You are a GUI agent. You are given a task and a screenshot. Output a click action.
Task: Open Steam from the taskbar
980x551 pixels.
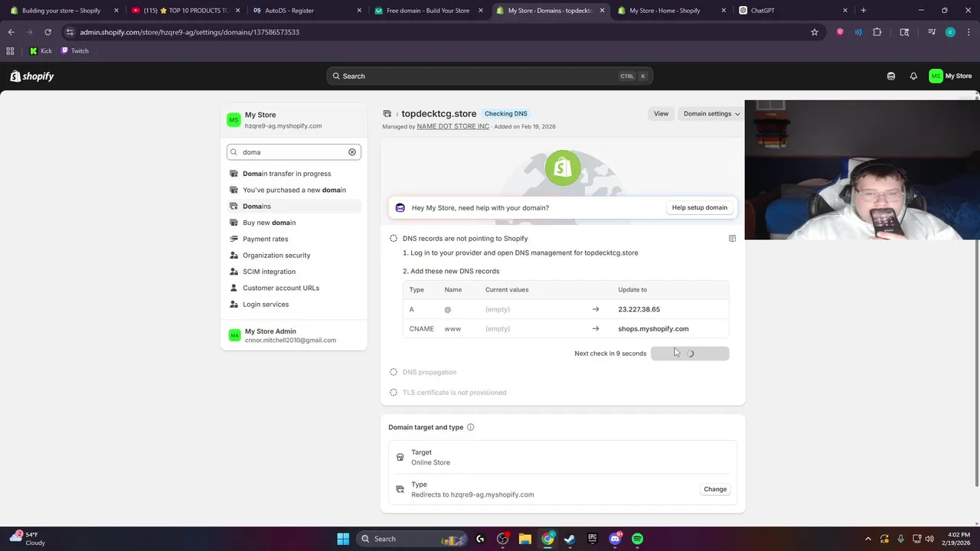570,539
